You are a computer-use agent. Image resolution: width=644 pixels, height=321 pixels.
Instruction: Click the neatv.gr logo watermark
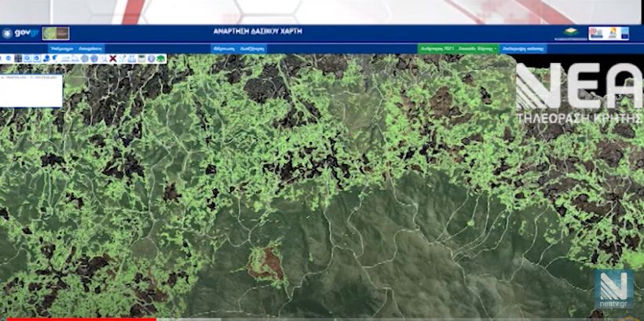[613, 288]
